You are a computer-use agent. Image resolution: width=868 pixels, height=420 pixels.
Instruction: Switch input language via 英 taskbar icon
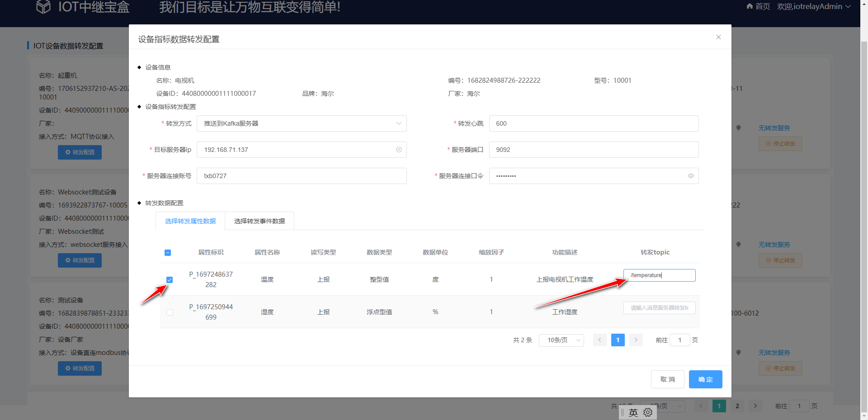(633, 412)
